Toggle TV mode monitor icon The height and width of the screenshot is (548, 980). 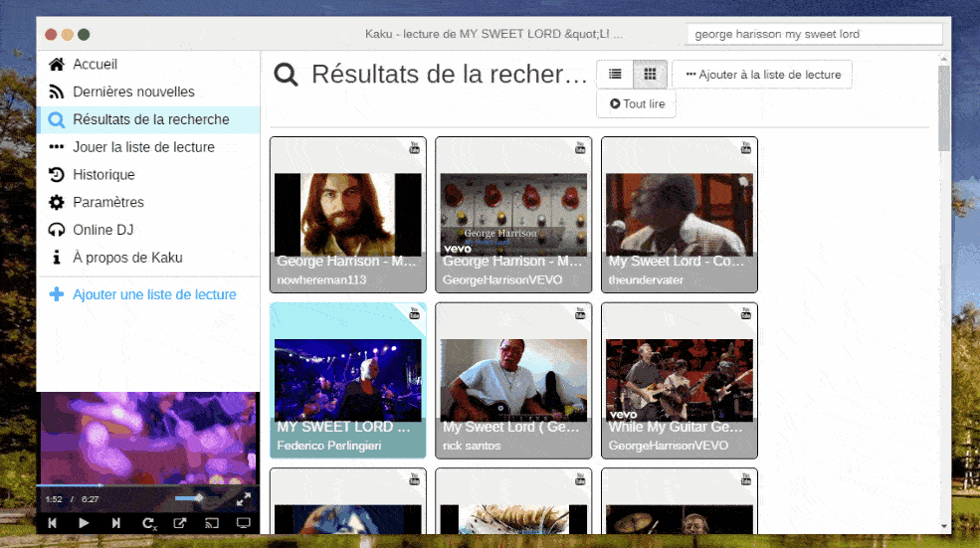[243, 523]
